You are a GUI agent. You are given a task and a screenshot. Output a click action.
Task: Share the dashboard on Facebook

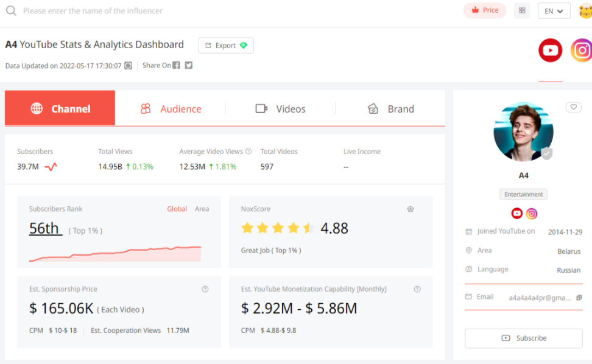coord(176,65)
